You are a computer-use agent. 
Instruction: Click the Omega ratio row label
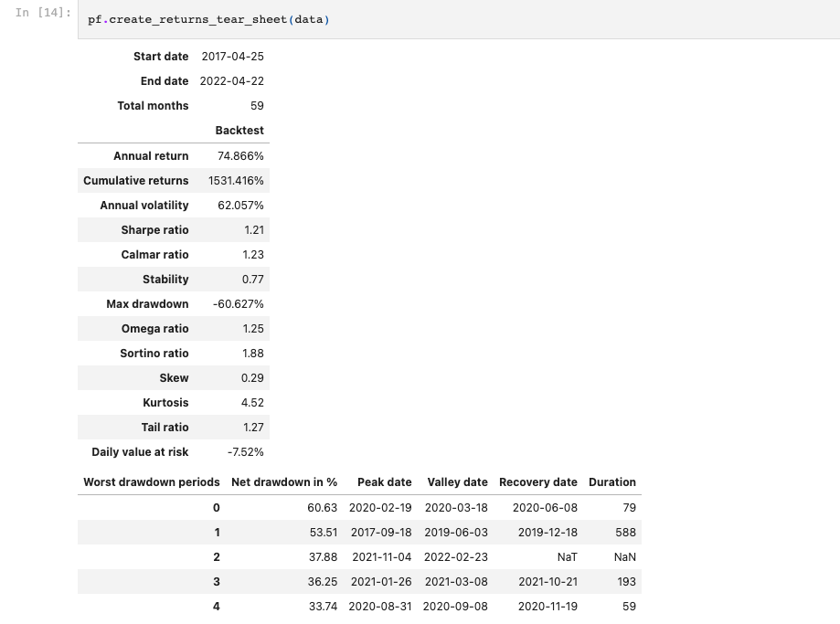pyautogui.click(x=154, y=328)
